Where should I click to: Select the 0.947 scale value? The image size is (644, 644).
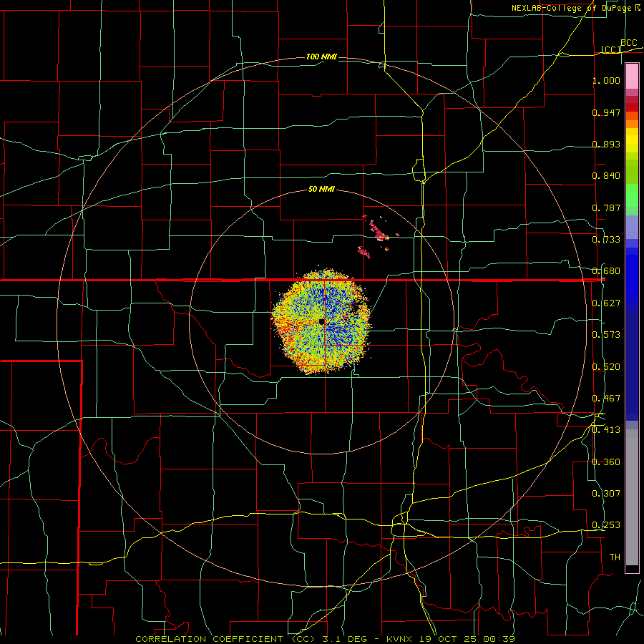[x=606, y=112]
